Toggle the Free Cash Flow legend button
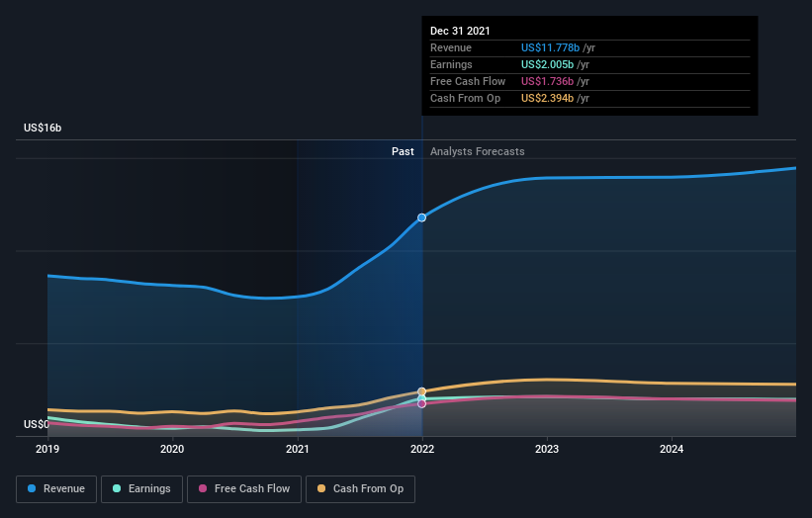This screenshot has height=518, width=812. (x=244, y=489)
